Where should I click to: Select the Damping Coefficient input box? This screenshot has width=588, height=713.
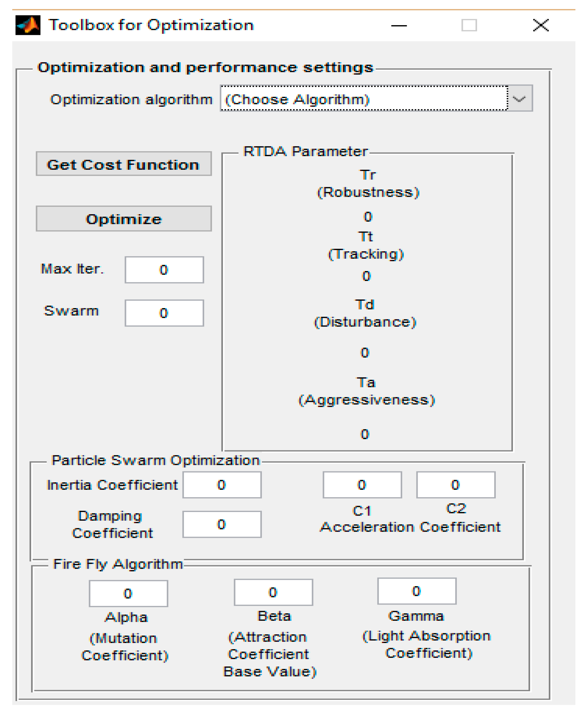(x=222, y=524)
